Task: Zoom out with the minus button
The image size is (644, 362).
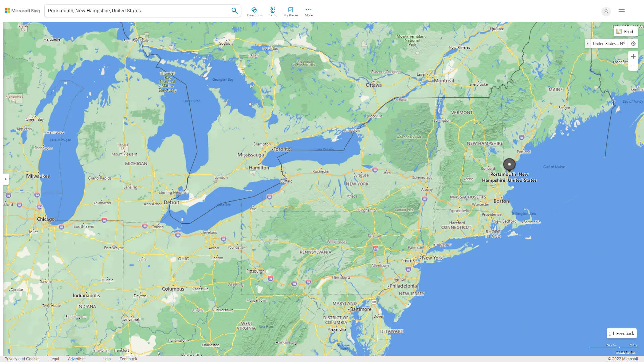Action: 633,66
